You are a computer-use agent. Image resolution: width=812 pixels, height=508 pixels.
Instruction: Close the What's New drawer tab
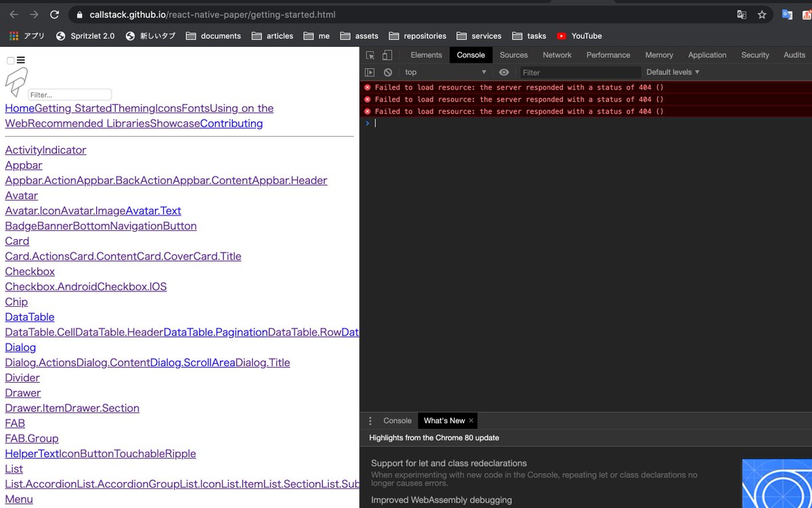471,421
